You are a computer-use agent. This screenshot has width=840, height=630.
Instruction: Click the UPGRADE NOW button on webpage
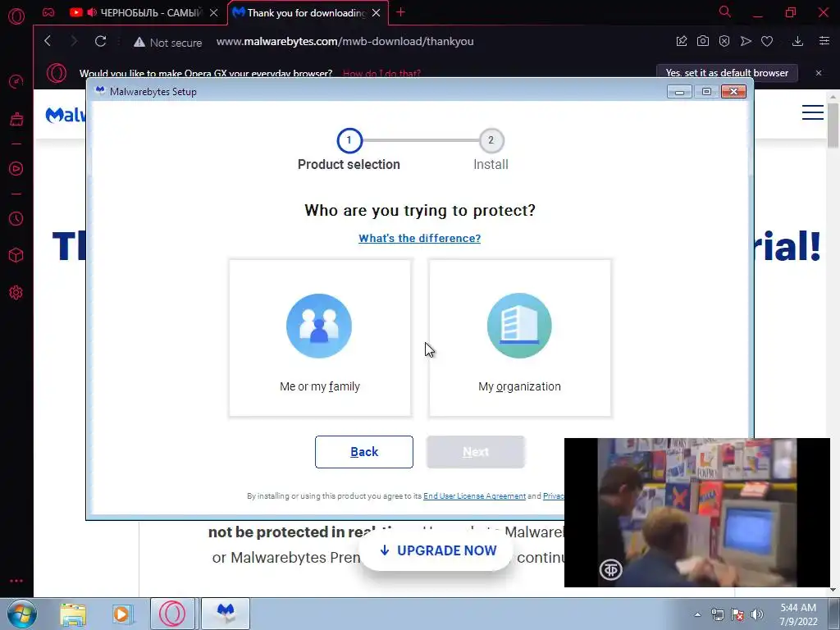[x=436, y=550]
